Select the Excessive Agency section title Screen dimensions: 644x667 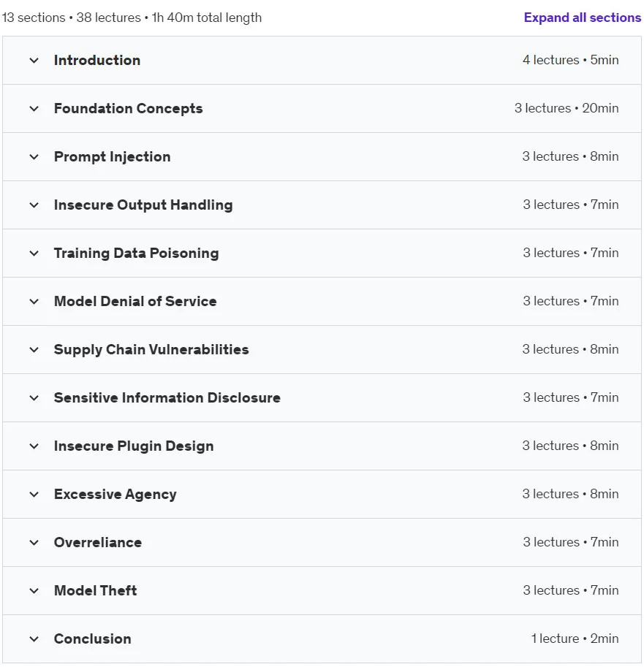(x=115, y=495)
